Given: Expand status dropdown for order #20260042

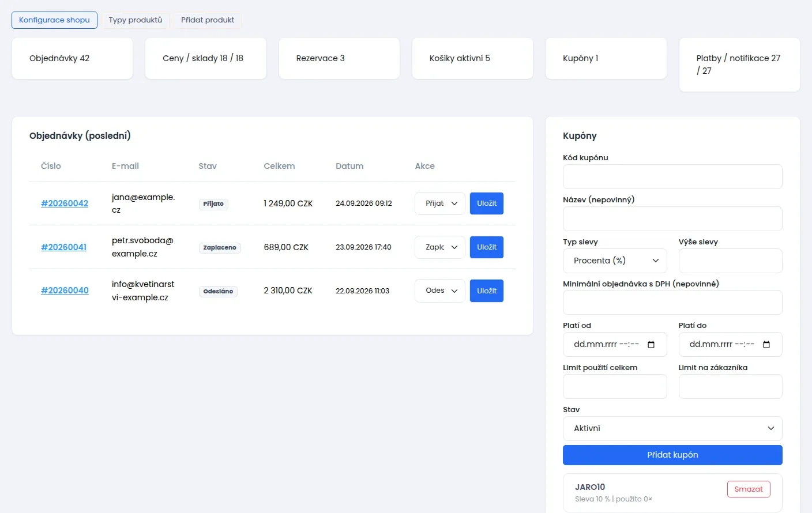Looking at the screenshot, I should click(x=440, y=203).
